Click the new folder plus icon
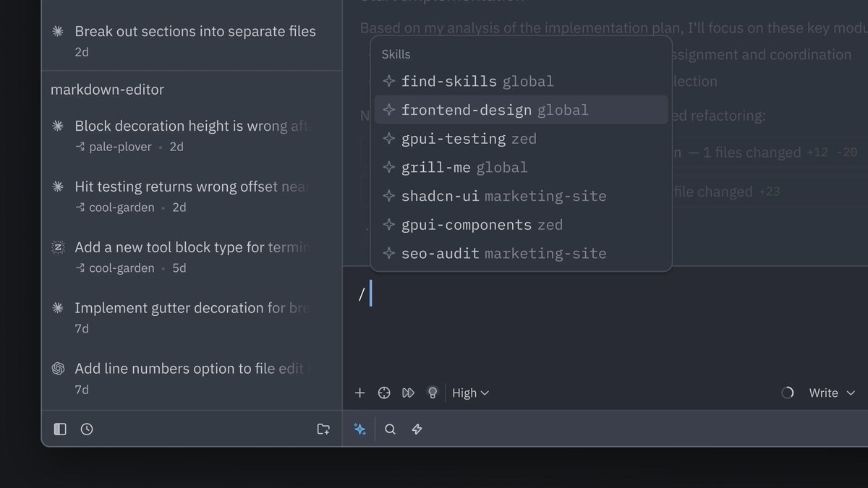The width and height of the screenshot is (868, 488). 323,429
